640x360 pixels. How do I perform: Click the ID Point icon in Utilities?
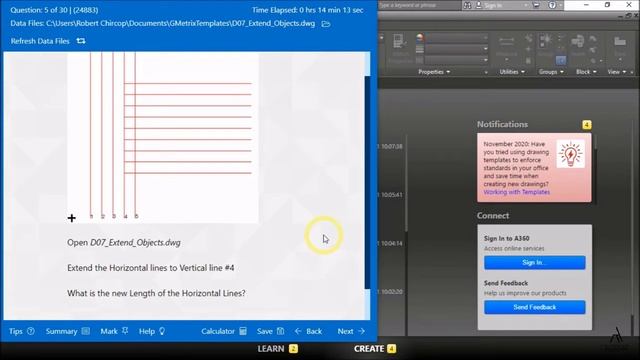(529, 49)
